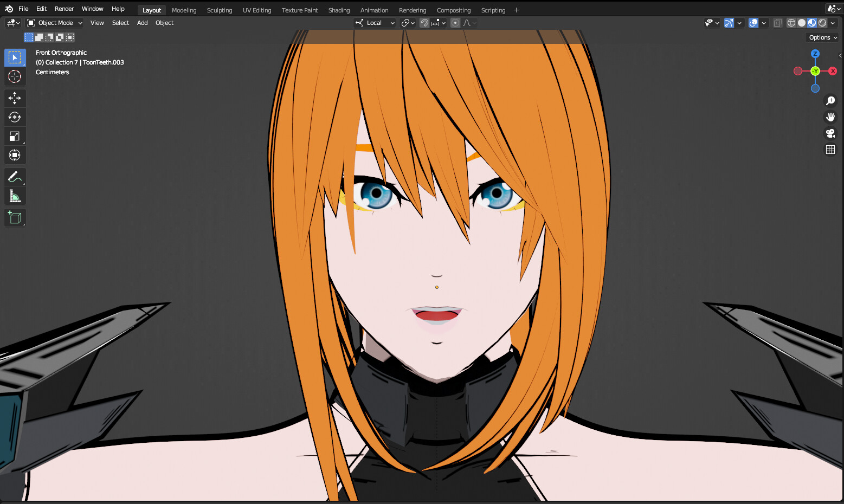The height and width of the screenshot is (504, 844).
Task: Switch to the Shading workspace tab
Action: [339, 10]
